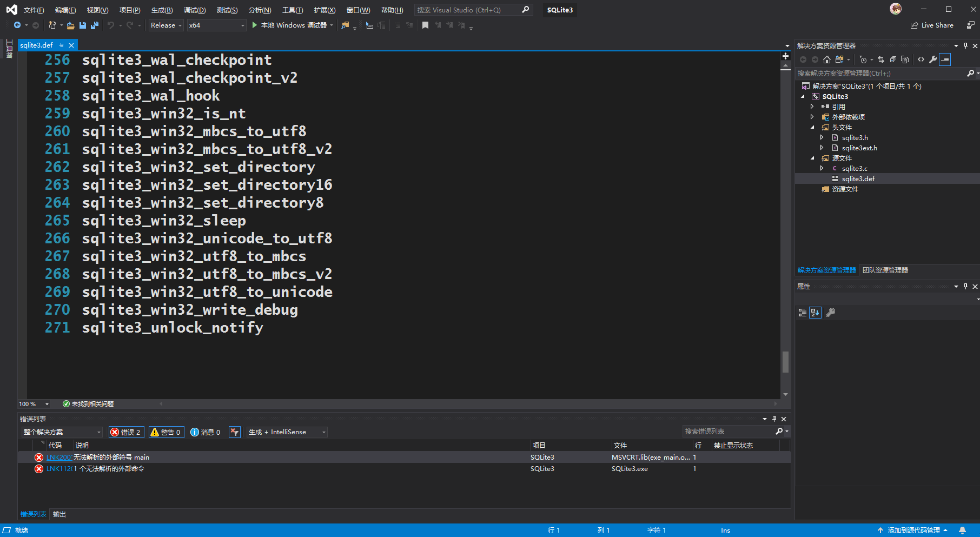Screen dimensions: 980x537
Task: Click the Save All icon
Action: coord(95,25)
